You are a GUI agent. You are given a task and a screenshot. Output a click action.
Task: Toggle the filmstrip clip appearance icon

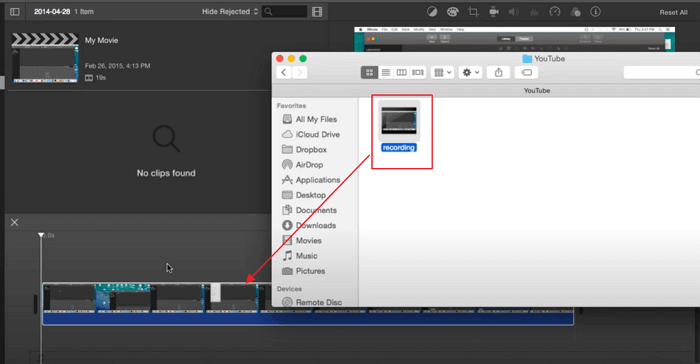(x=317, y=12)
